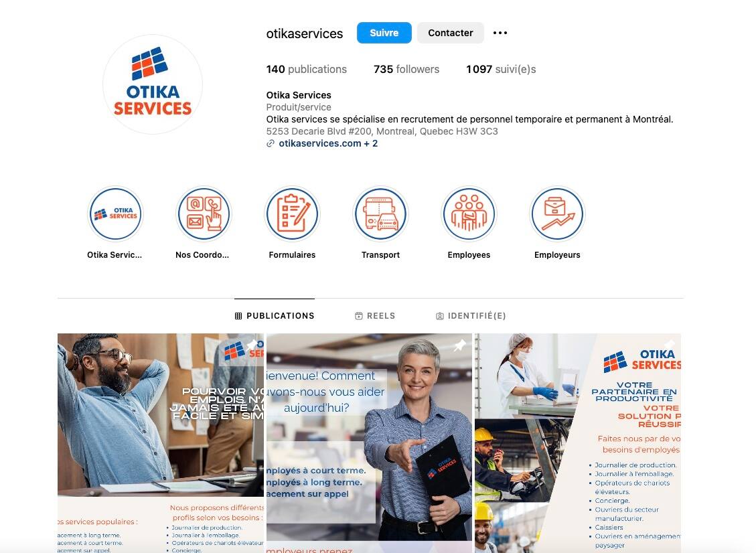756x553 pixels.
Task: Open the Votre partenaire en productivité post
Action: (x=578, y=443)
